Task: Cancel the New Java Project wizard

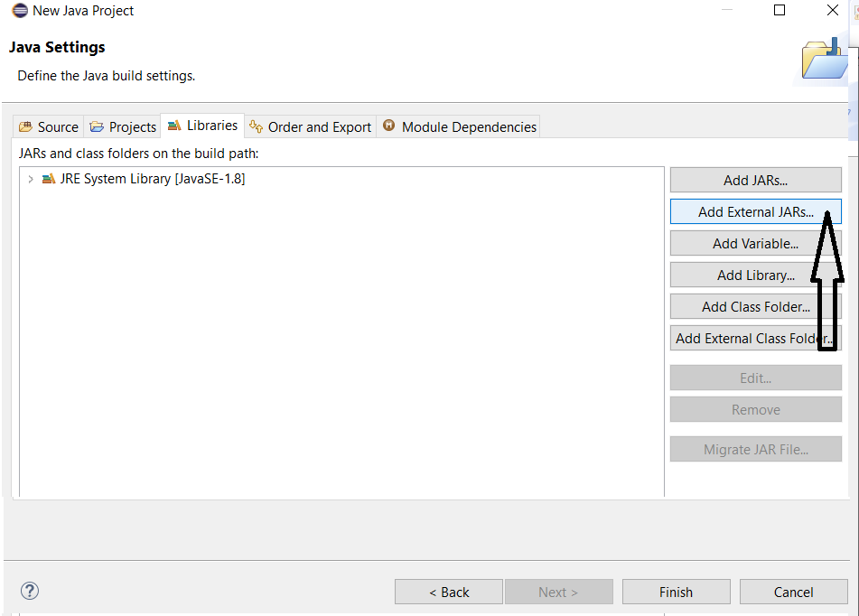Action: pos(793,592)
